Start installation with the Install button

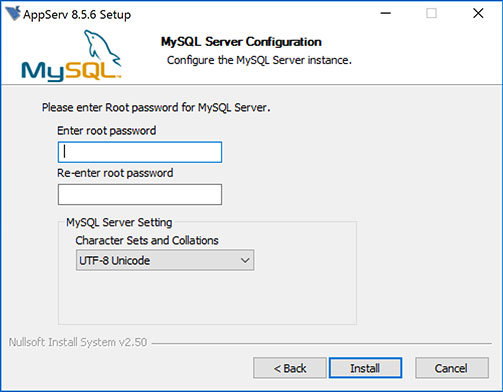(x=365, y=368)
